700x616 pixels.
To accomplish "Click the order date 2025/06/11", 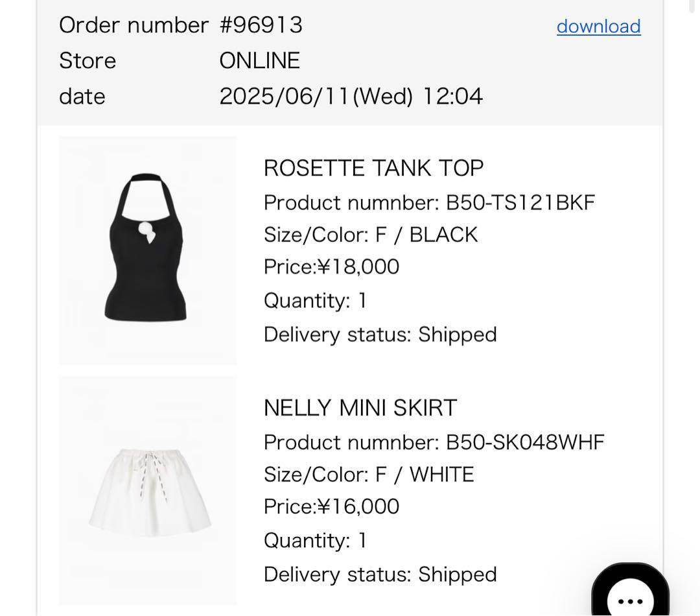I will click(351, 95).
